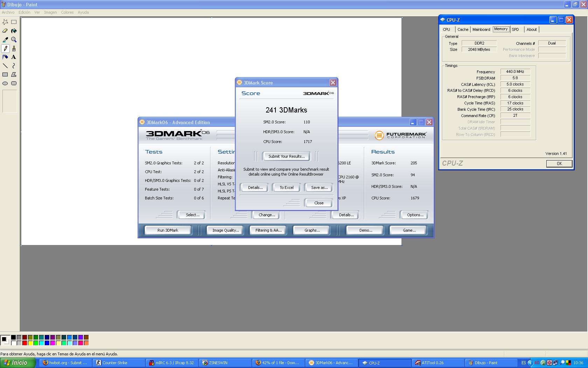This screenshot has width=588, height=368.
Task: Choose the Eraser tool in Paint
Action: click(x=5, y=31)
